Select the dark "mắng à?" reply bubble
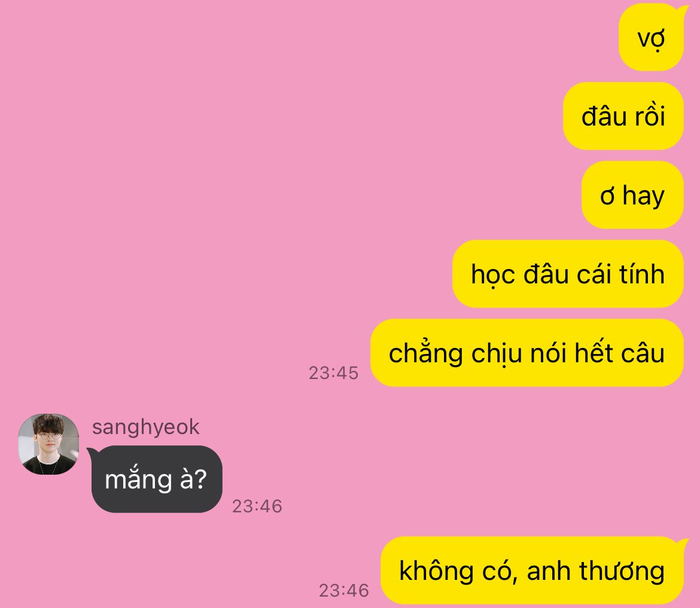The image size is (700, 608). click(x=156, y=479)
